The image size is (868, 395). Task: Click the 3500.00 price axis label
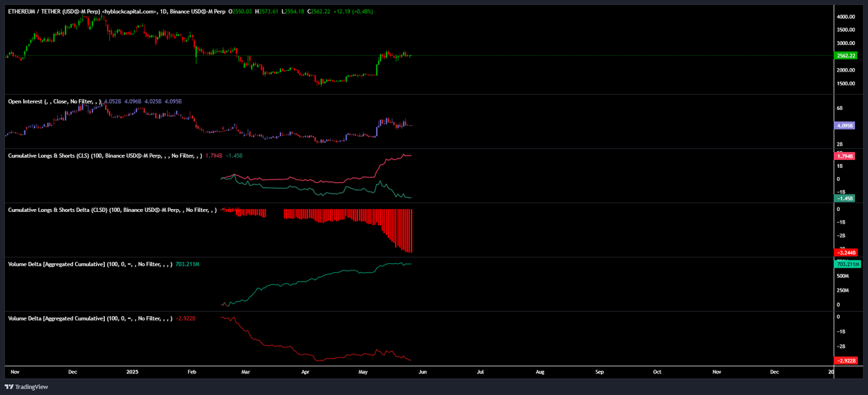point(846,30)
